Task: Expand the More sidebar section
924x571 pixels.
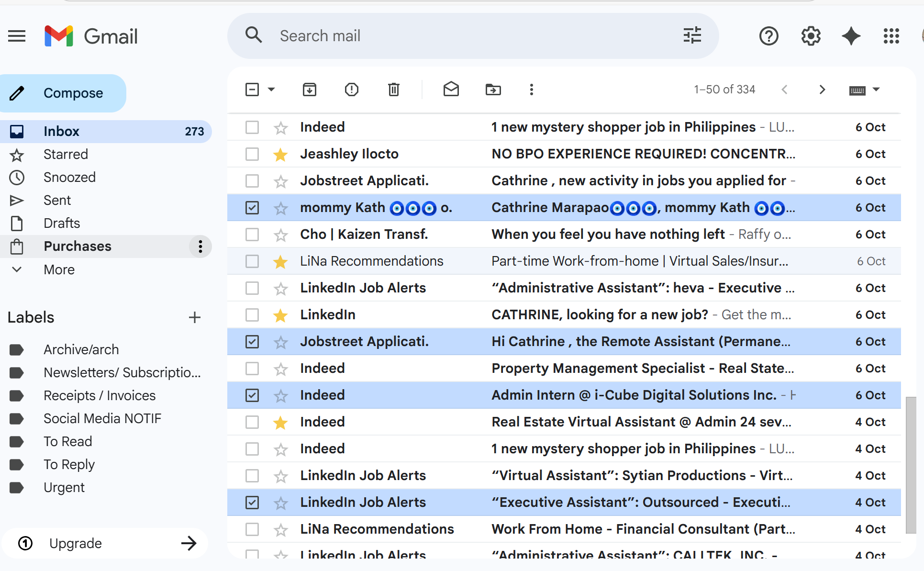Action: tap(59, 269)
